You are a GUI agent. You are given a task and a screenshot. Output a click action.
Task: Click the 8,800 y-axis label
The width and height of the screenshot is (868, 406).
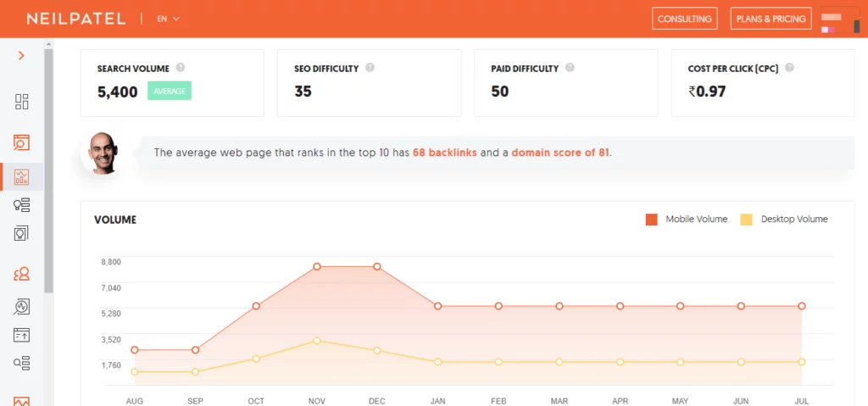tap(110, 262)
